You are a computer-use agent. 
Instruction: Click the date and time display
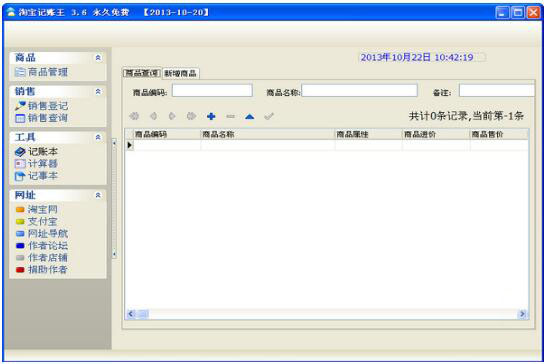(417, 57)
